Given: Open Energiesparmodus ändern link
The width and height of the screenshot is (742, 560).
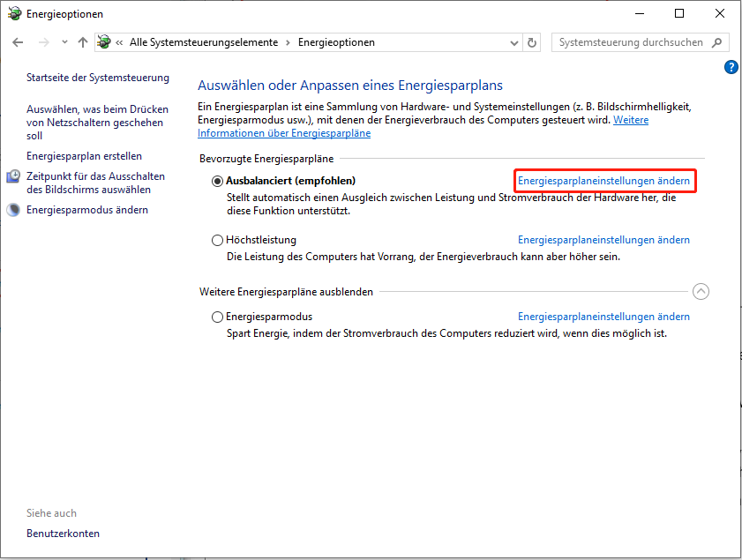Looking at the screenshot, I should point(87,210).
